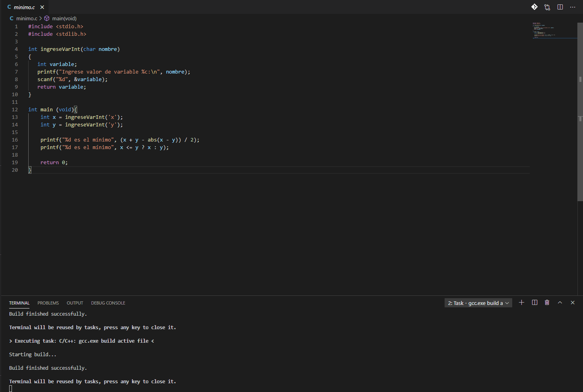The height and width of the screenshot is (392, 583).
Task: Split the editor to the right
Action: click(560, 7)
